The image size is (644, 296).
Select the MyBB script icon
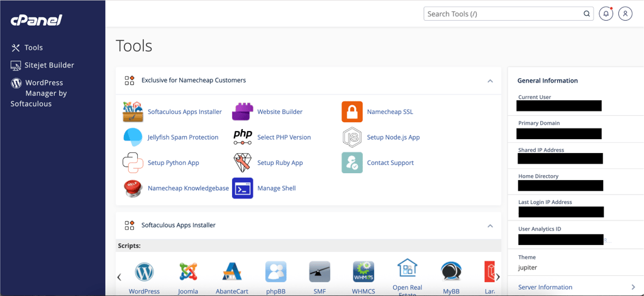pyautogui.click(x=451, y=271)
